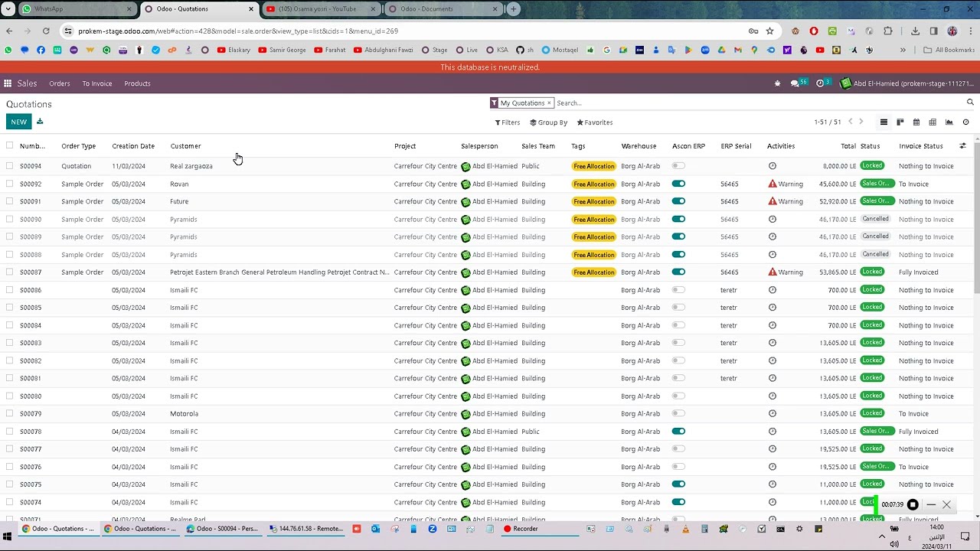The height and width of the screenshot is (551, 980).
Task: Toggle Ascon ERP switch for S00086
Action: coord(678,290)
